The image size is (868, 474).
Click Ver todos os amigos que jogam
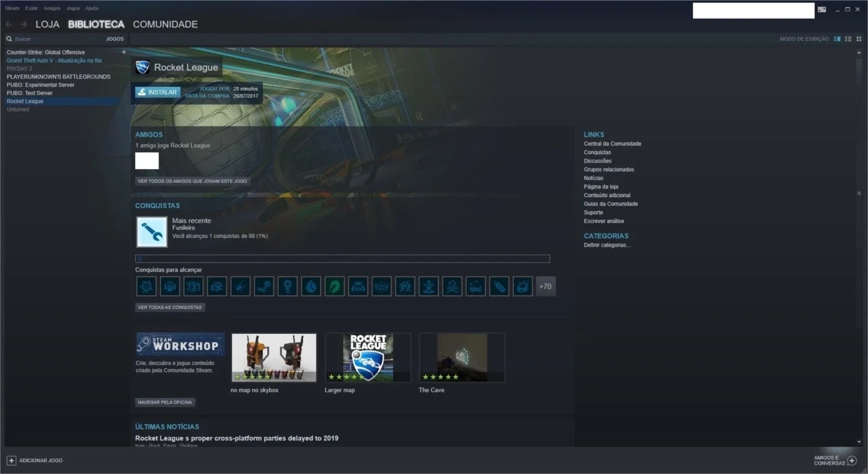(193, 182)
